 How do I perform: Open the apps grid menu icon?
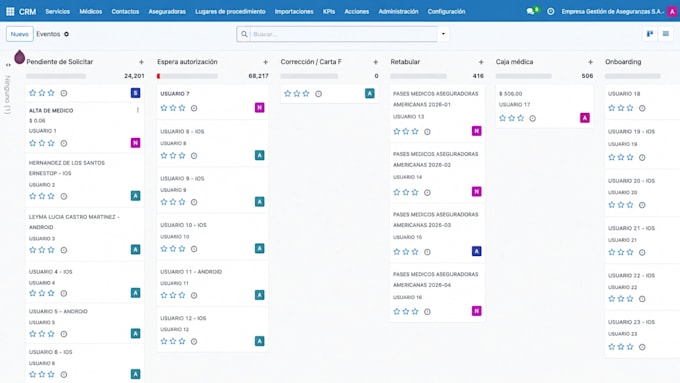click(x=10, y=12)
